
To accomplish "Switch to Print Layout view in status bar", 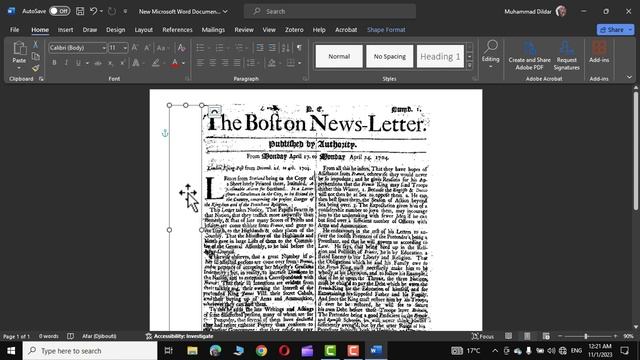I will coord(527,336).
